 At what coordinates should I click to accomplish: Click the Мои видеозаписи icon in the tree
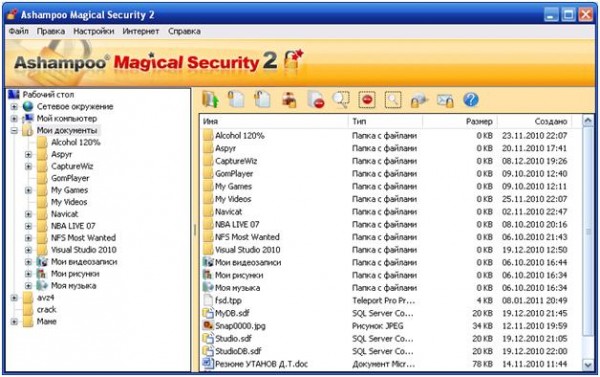tap(42, 262)
